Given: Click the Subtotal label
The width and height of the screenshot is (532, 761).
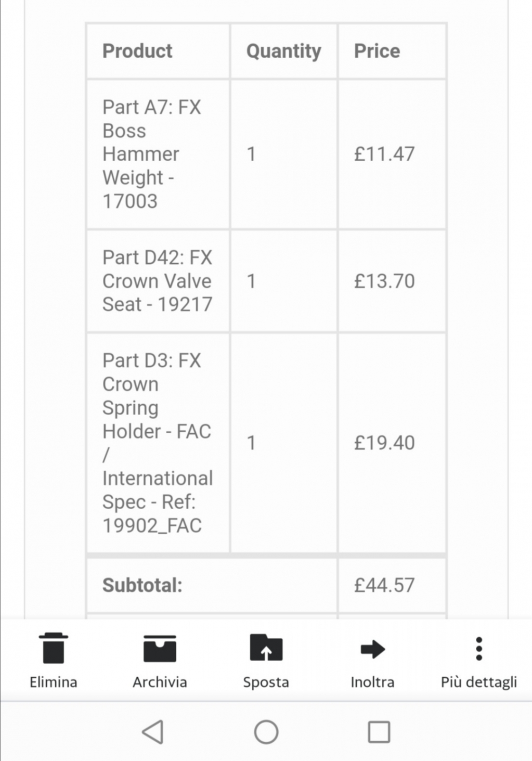Looking at the screenshot, I should tap(142, 585).
